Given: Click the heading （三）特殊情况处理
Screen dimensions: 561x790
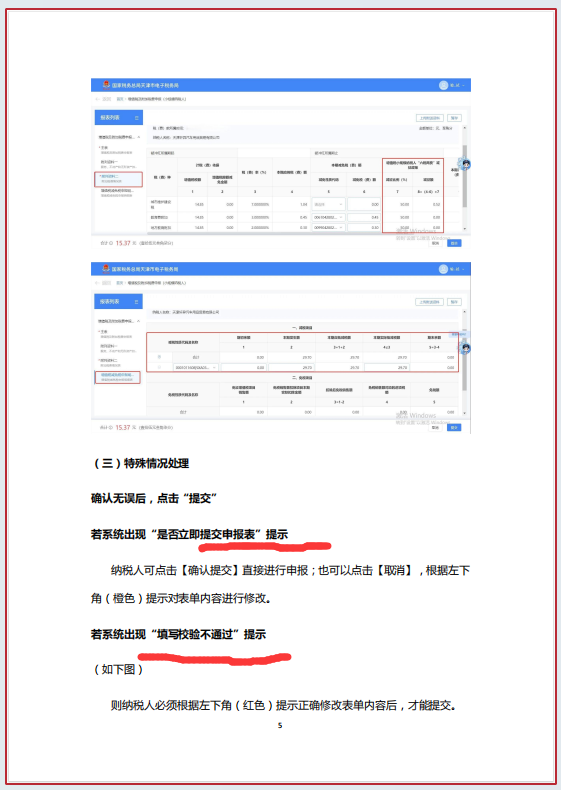Looking at the screenshot, I should [x=141, y=464].
